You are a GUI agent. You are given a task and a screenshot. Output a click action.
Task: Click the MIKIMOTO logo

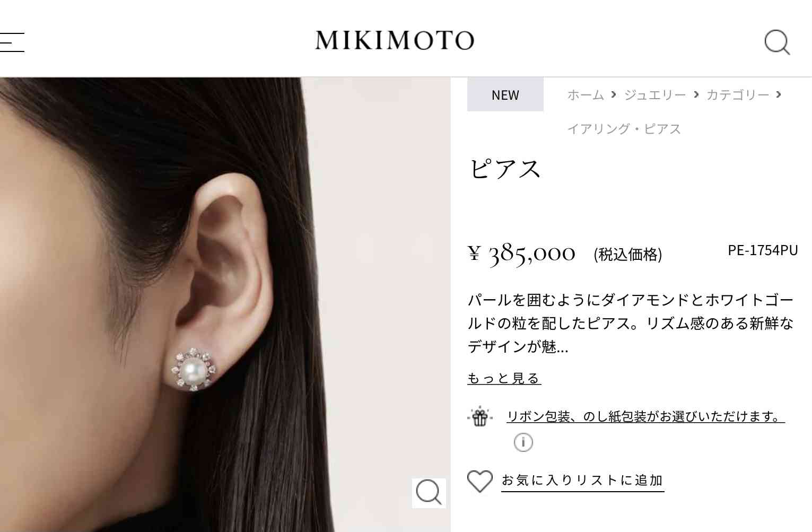(395, 40)
